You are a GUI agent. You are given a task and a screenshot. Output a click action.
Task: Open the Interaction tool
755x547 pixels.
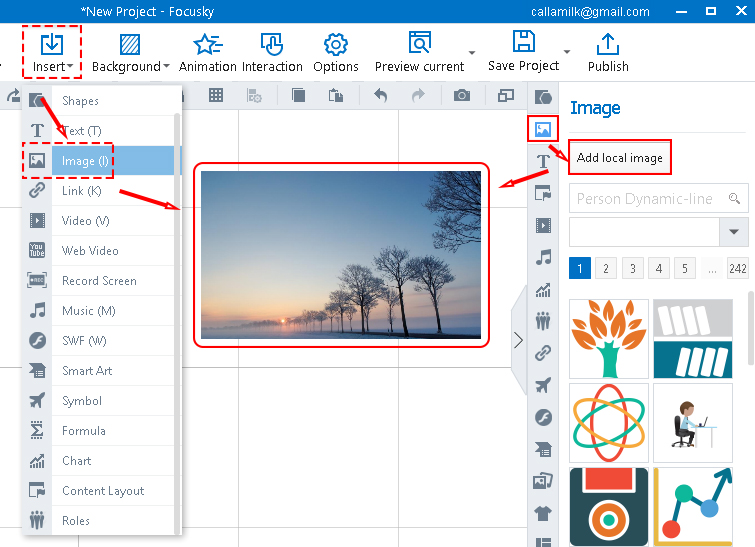pos(272,53)
